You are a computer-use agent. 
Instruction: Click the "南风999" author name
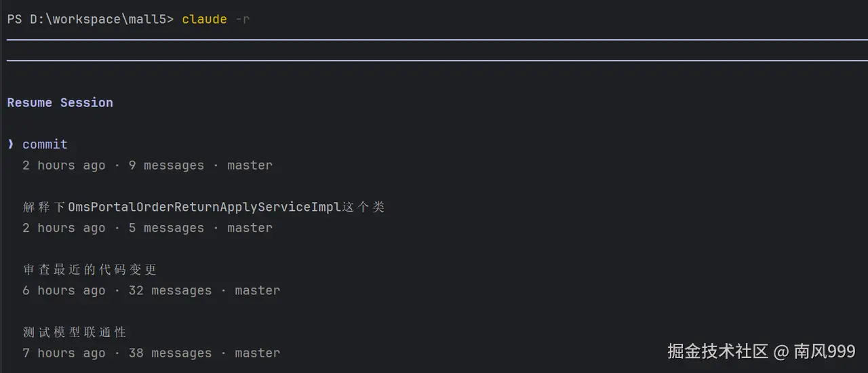825,351
